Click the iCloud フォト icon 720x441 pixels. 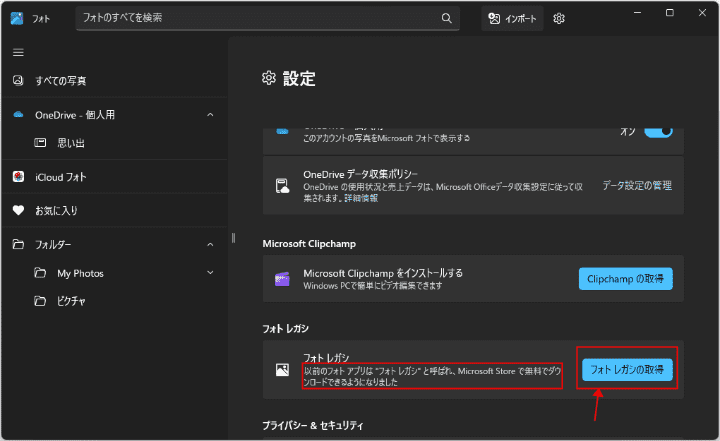pos(18,176)
